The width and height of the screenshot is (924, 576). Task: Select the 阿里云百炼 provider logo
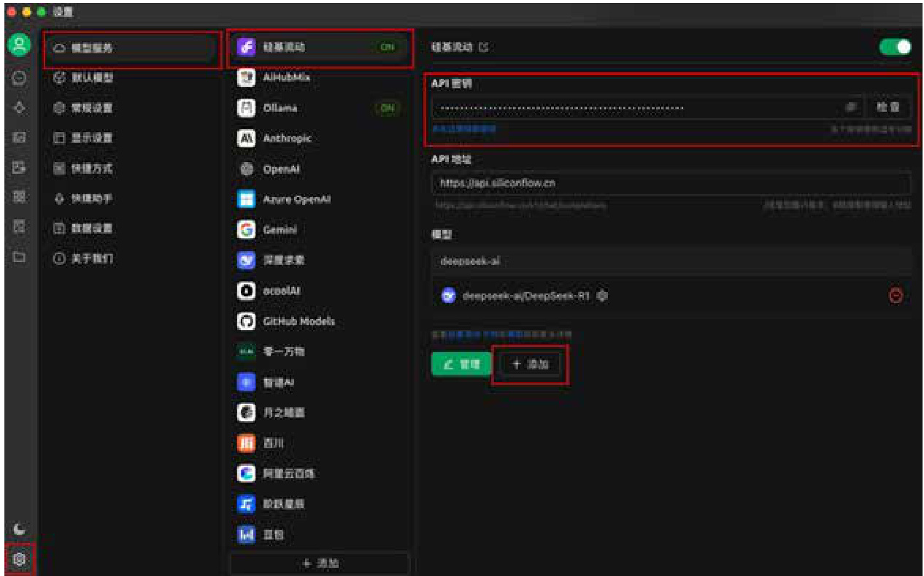tap(247, 473)
